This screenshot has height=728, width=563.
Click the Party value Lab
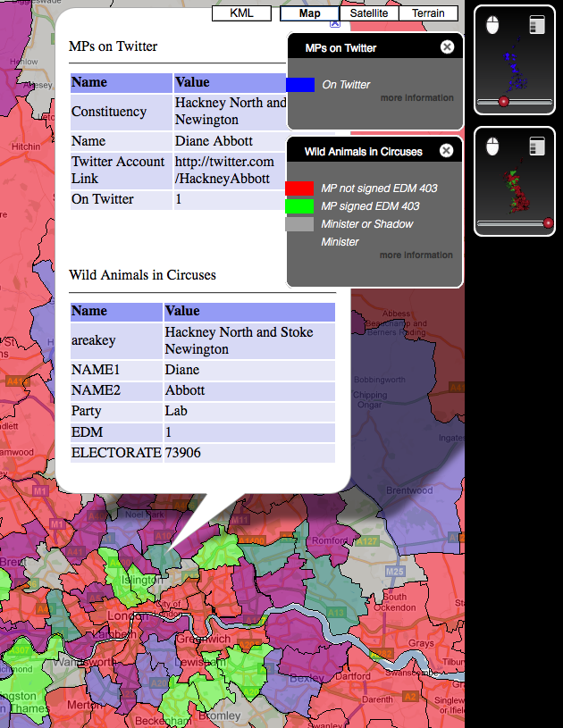pyautogui.click(x=176, y=411)
